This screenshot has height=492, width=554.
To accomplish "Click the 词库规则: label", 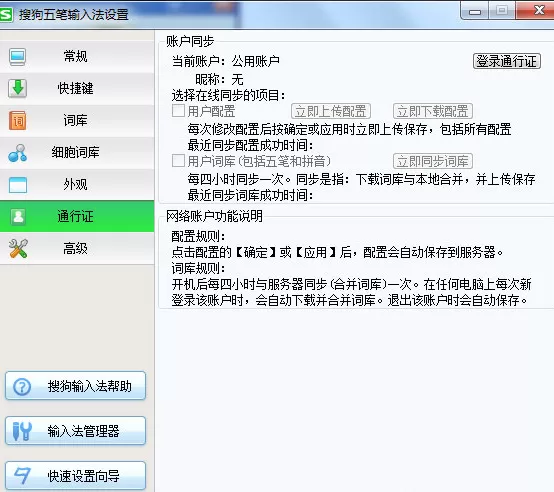I will pos(198,268).
